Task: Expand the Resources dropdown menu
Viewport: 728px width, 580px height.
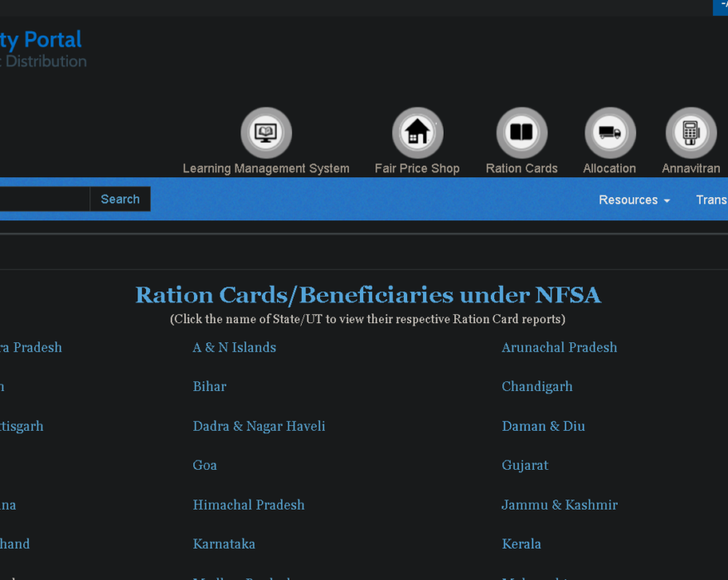Action: 634,200
